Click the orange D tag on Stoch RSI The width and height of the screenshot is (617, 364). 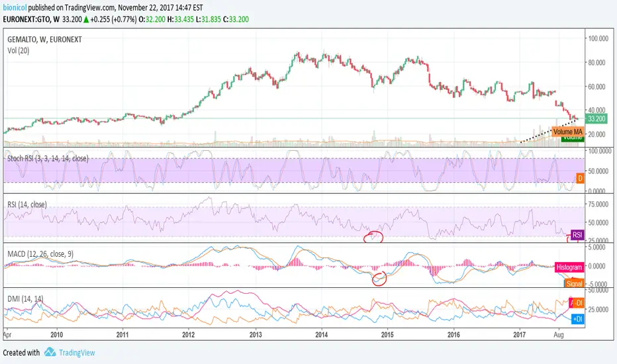pyautogui.click(x=580, y=178)
